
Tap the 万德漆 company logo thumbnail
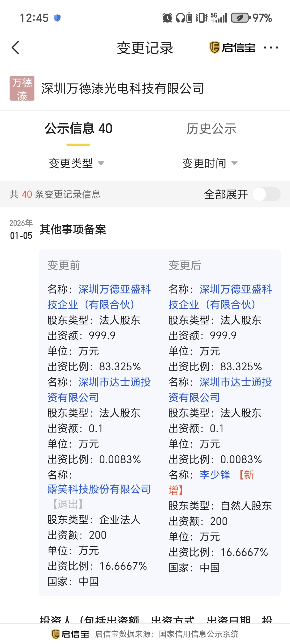tap(22, 88)
